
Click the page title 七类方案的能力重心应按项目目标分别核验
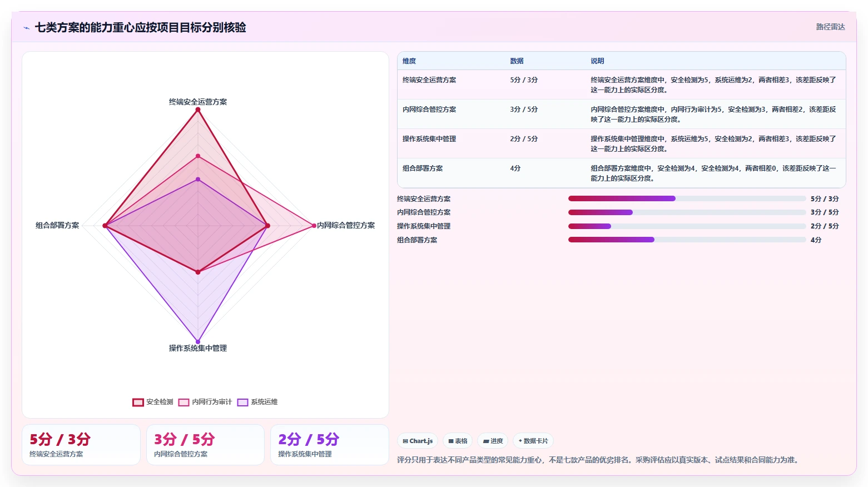[x=141, y=27]
